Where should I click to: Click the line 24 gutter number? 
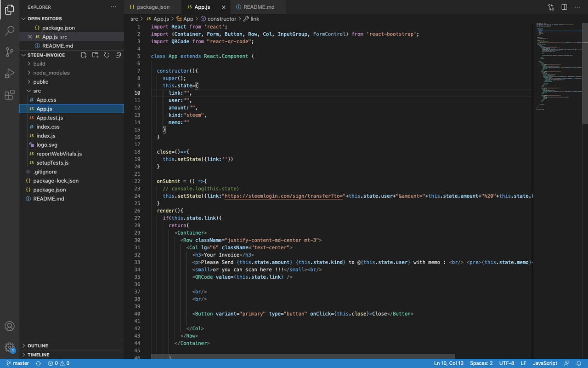(x=137, y=196)
